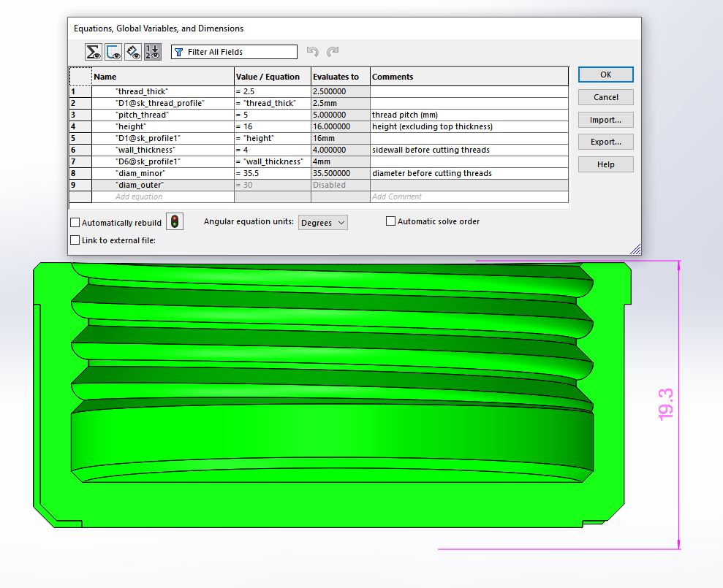723x588 pixels.
Task: Click the "= 16" equation value cell
Action: click(x=273, y=126)
